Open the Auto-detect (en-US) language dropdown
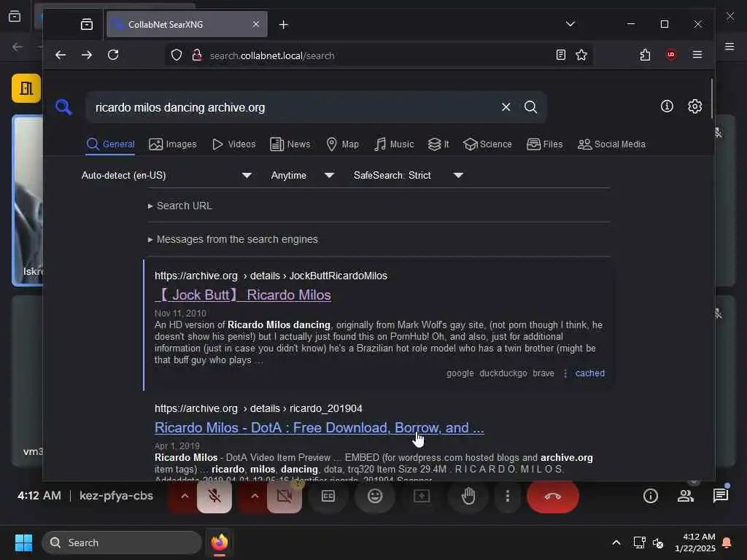Viewport: 747px width, 560px height. (x=167, y=175)
